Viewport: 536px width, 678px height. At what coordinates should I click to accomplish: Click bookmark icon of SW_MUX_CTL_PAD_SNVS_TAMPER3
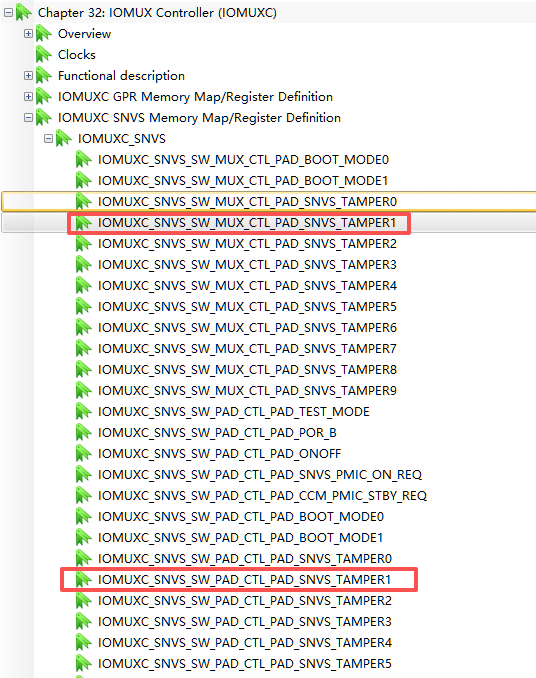[x=83, y=265]
